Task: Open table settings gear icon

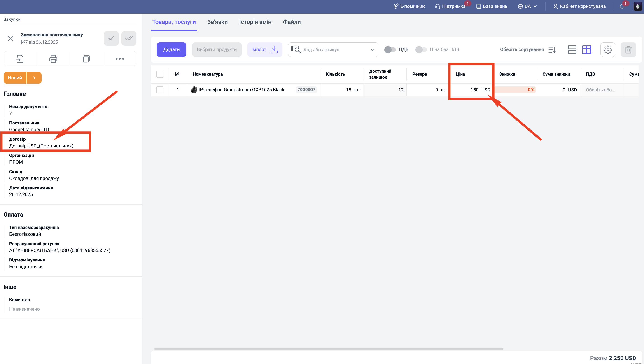Action: [607, 49]
